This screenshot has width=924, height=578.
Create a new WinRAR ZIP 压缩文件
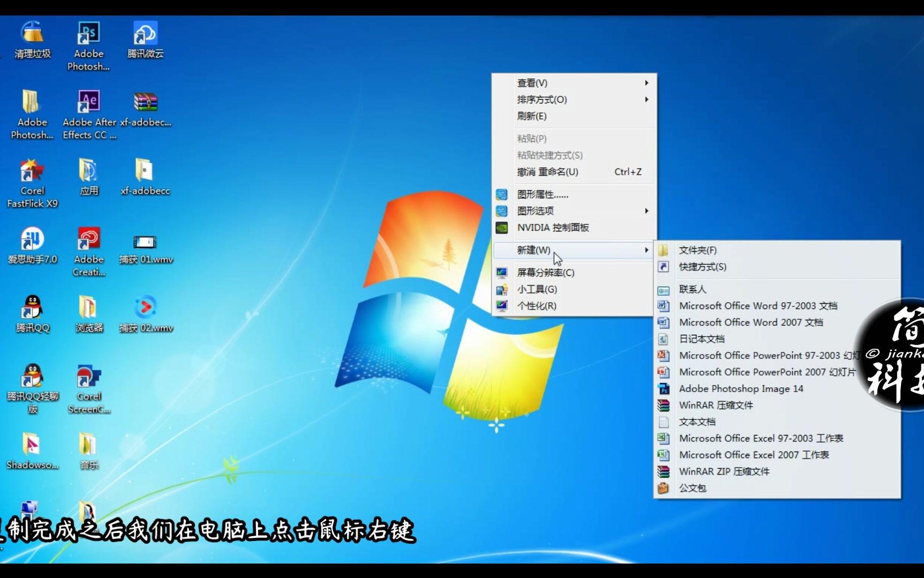click(x=777, y=472)
